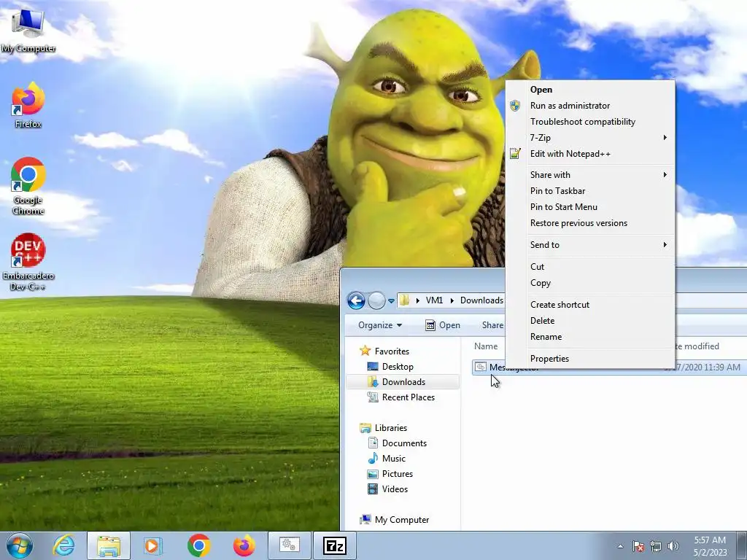Open the volume speaker tray icon
The image size is (747, 560).
click(673, 546)
